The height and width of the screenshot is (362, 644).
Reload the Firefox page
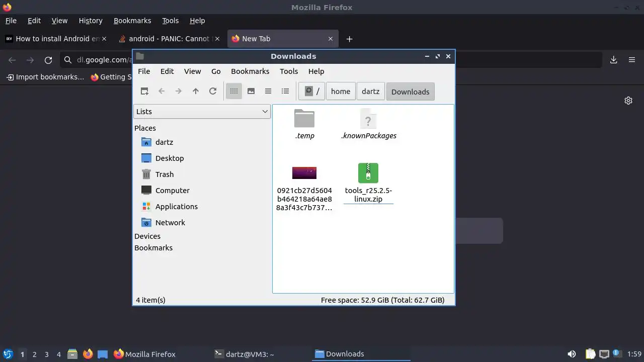coord(48,60)
